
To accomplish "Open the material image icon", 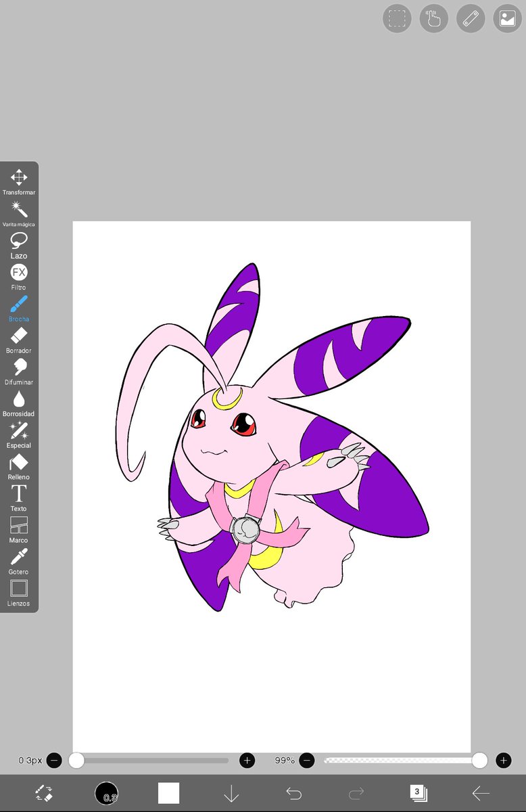I will click(x=507, y=19).
